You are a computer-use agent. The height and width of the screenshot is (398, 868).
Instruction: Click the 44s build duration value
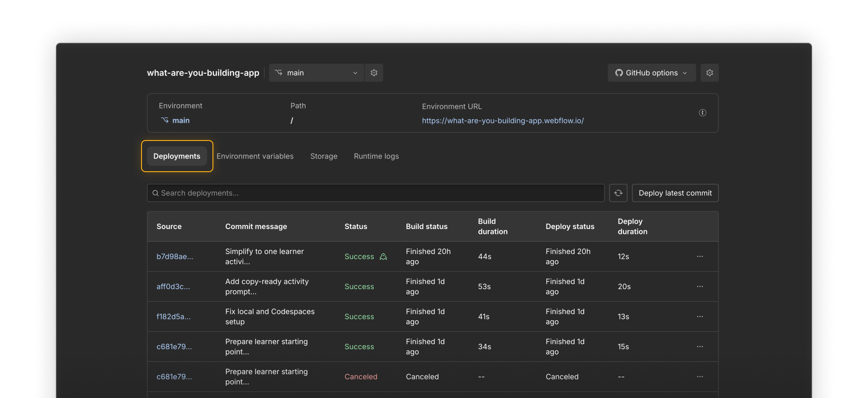[485, 257]
